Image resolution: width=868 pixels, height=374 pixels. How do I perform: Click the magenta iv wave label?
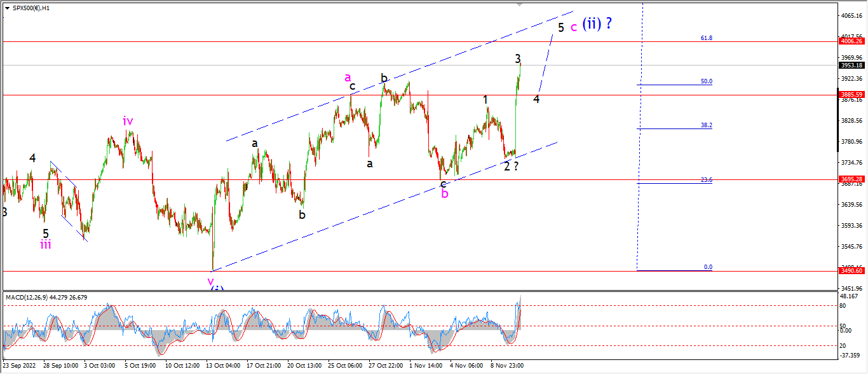(x=128, y=120)
